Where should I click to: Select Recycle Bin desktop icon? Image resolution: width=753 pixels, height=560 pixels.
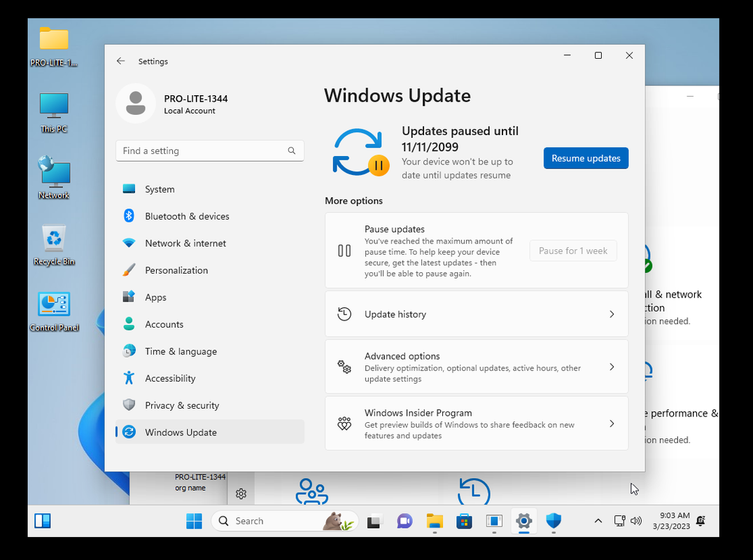pyautogui.click(x=54, y=245)
